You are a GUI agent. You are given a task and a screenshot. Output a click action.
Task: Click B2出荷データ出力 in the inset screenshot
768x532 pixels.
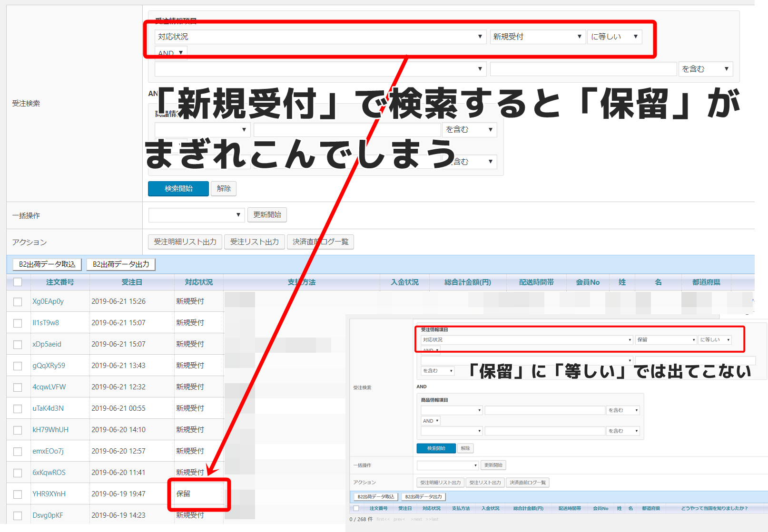pyautogui.click(x=423, y=497)
